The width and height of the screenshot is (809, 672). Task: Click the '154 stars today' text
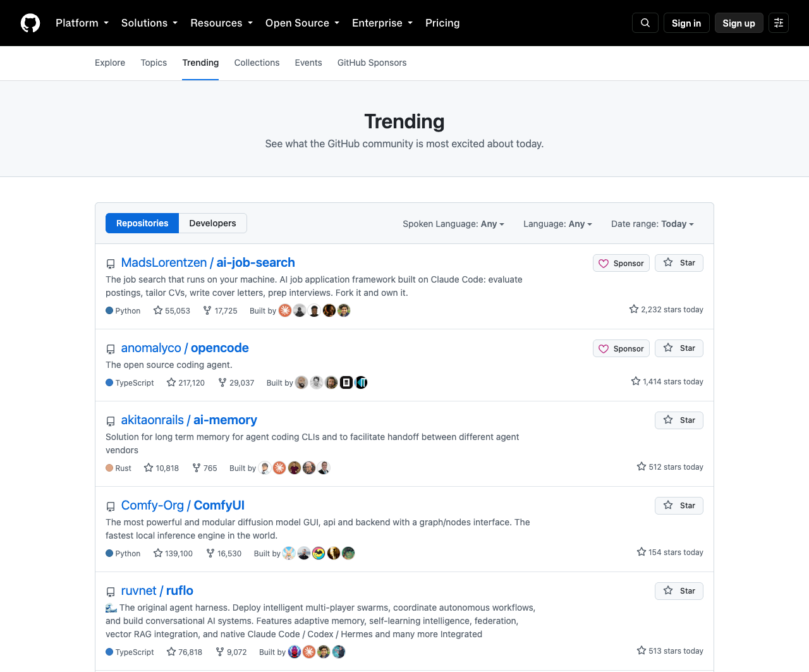[670, 553]
